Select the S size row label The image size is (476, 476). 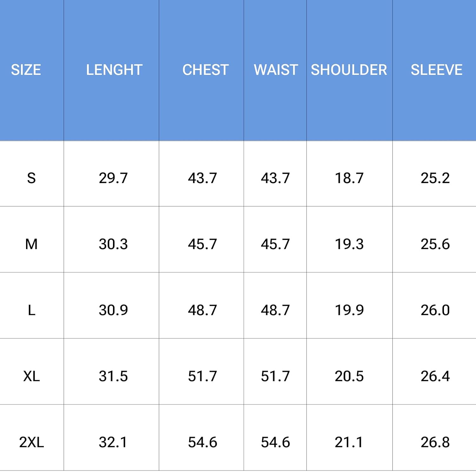(31, 178)
